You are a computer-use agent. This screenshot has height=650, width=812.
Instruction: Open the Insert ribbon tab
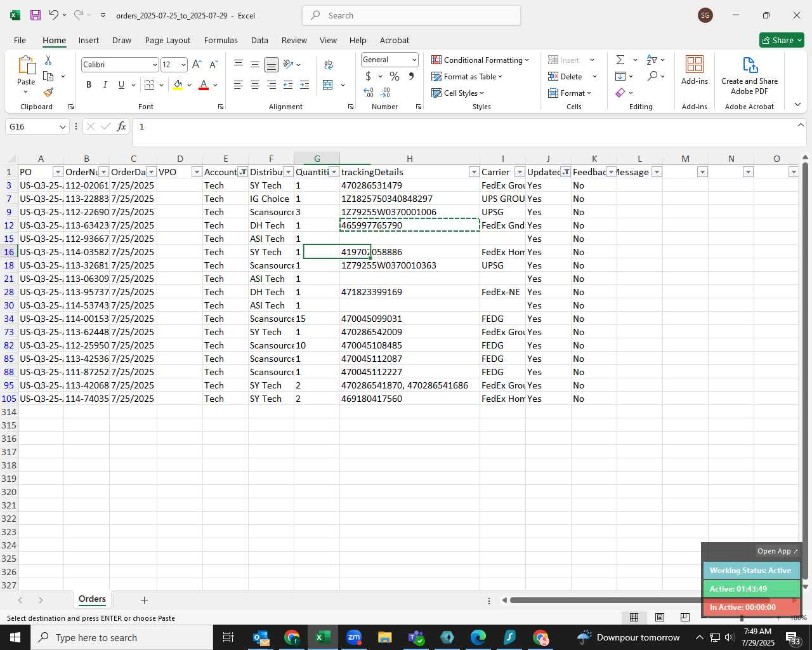click(89, 40)
